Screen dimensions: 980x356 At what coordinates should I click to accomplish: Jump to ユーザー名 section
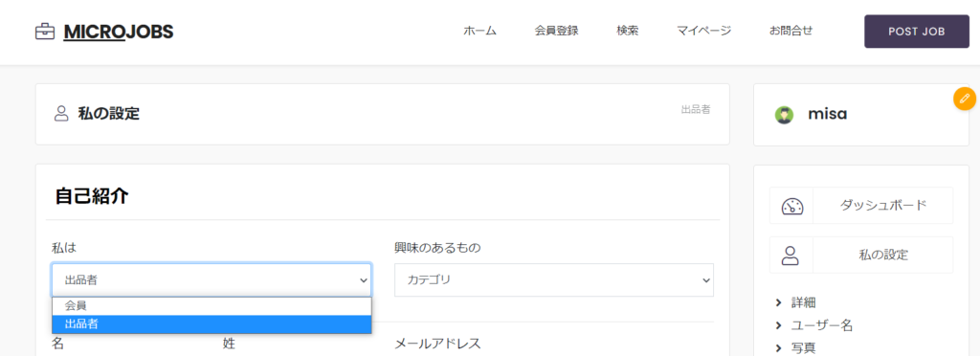pos(822,325)
